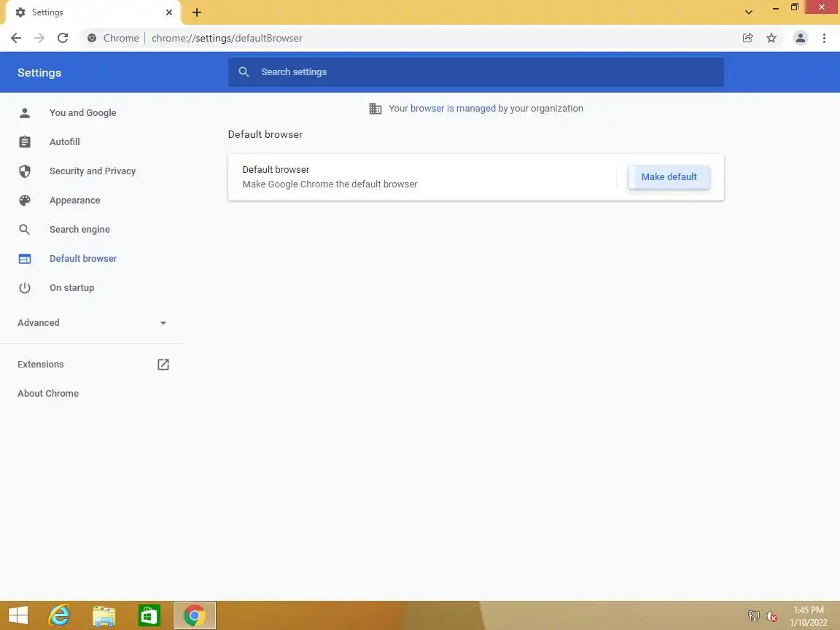Click the Settings header title
Viewport: 840px width, 630px height.
[39, 72]
